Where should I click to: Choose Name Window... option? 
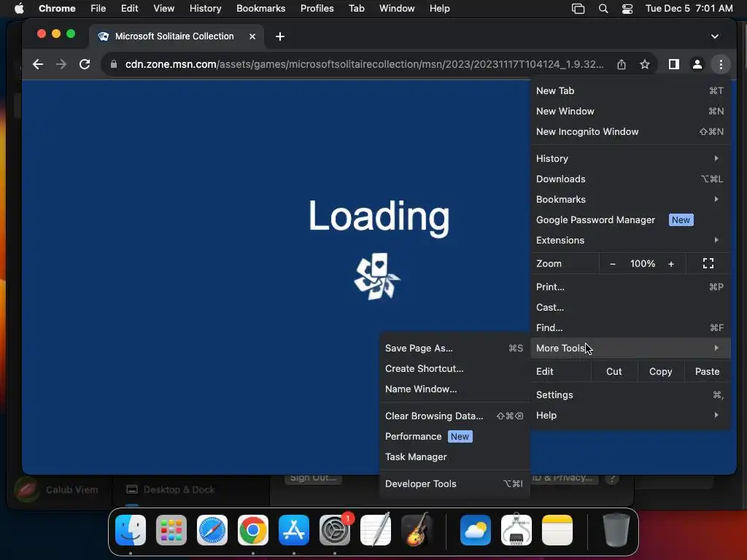(454, 389)
